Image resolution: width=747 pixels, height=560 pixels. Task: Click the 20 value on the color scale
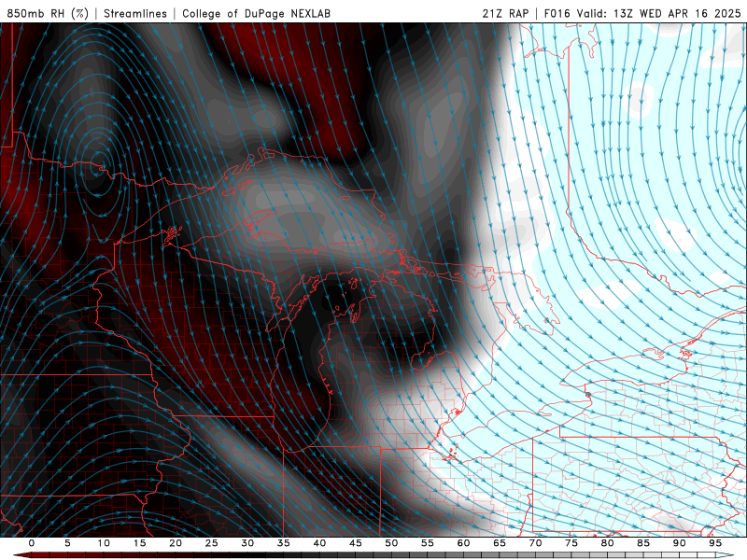[x=176, y=543]
